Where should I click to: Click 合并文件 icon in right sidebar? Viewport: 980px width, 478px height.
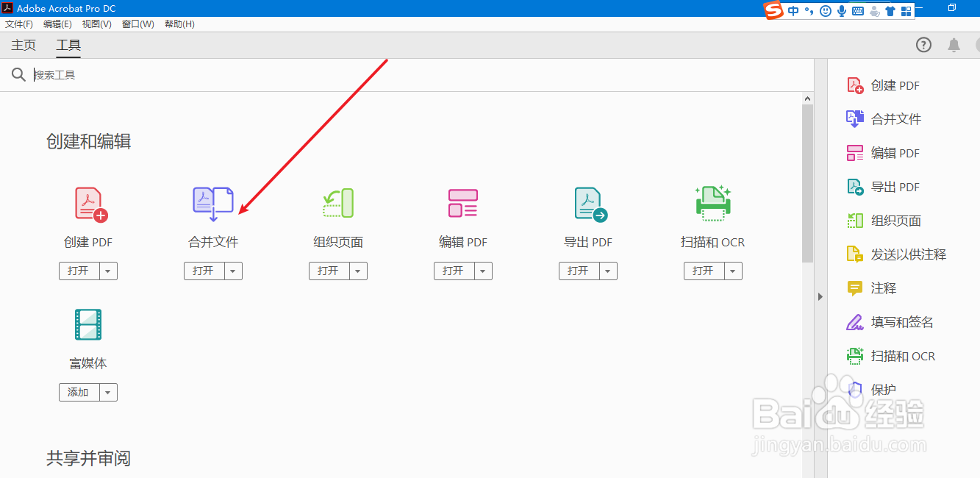[x=855, y=119]
